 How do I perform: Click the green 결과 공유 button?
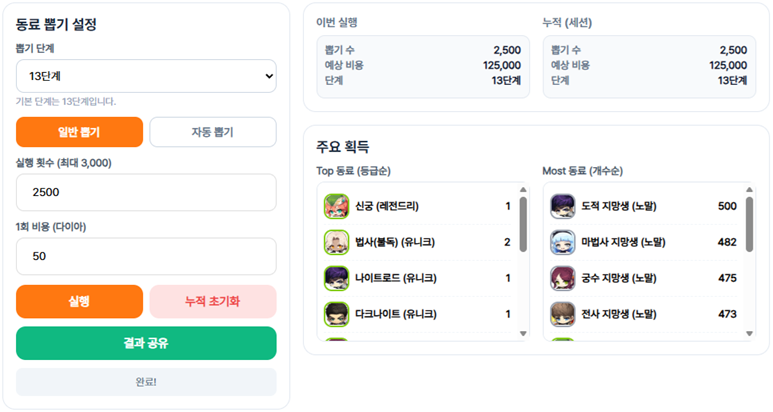point(146,343)
